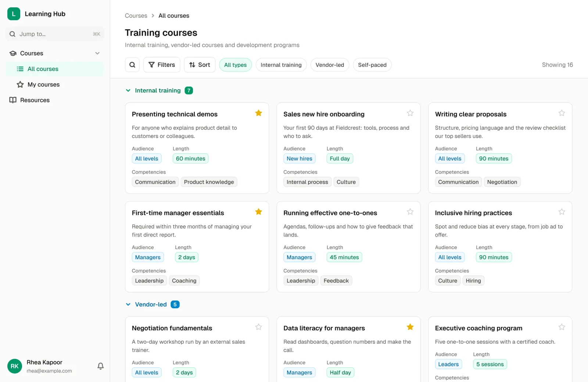Open the Filters panel
This screenshot has width=588, height=382.
[x=162, y=65]
